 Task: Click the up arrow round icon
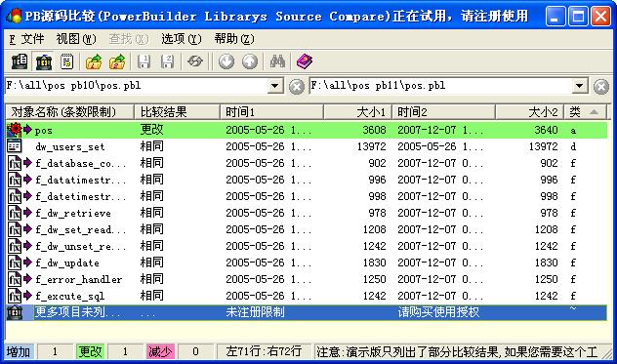click(x=250, y=61)
